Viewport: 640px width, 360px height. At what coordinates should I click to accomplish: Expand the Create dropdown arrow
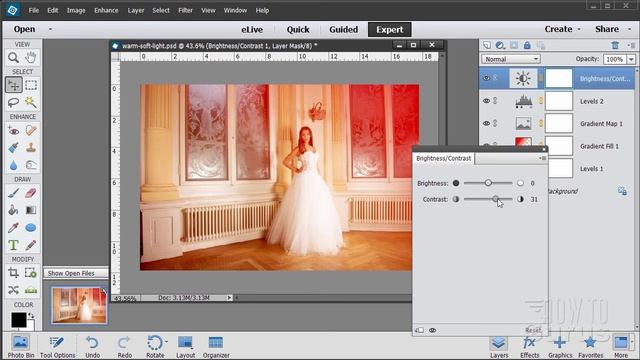coord(579,29)
